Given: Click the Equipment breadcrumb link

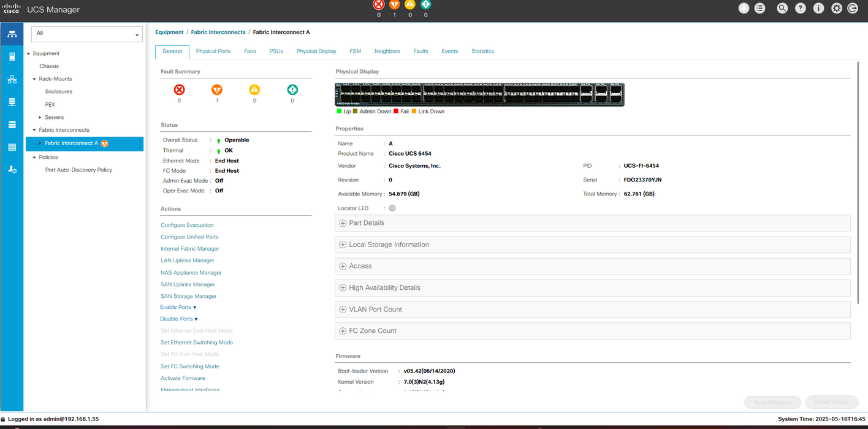Looking at the screenshot, I should (x=169, y=32).
